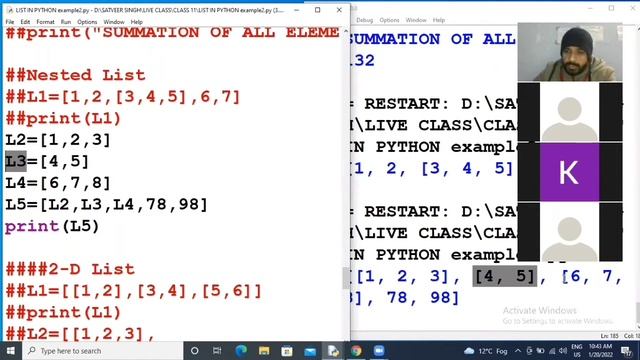
Task: Launch Microsoft Edge from the taskbar
Action: tap(241, 351)
